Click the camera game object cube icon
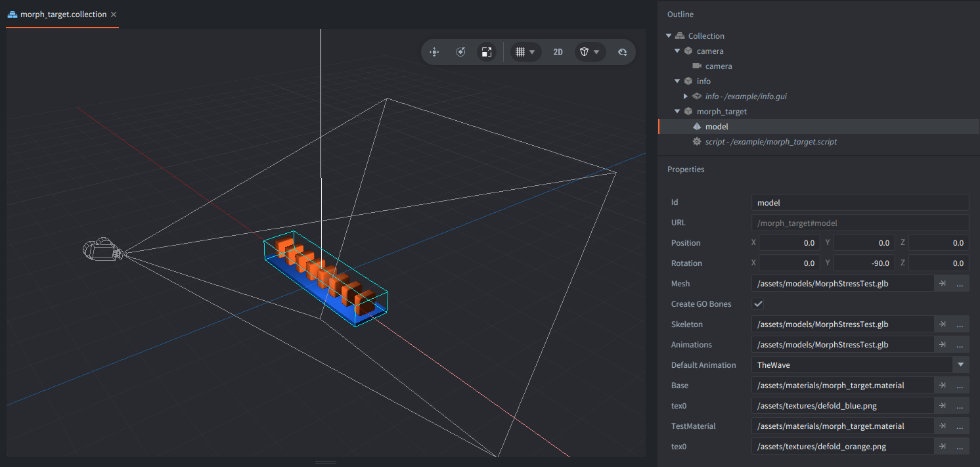 point(688,51)
